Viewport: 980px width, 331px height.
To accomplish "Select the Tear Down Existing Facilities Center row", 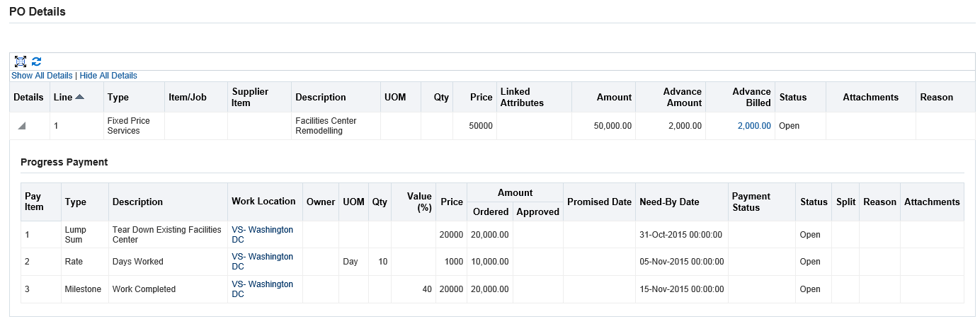I will [166, 234].
